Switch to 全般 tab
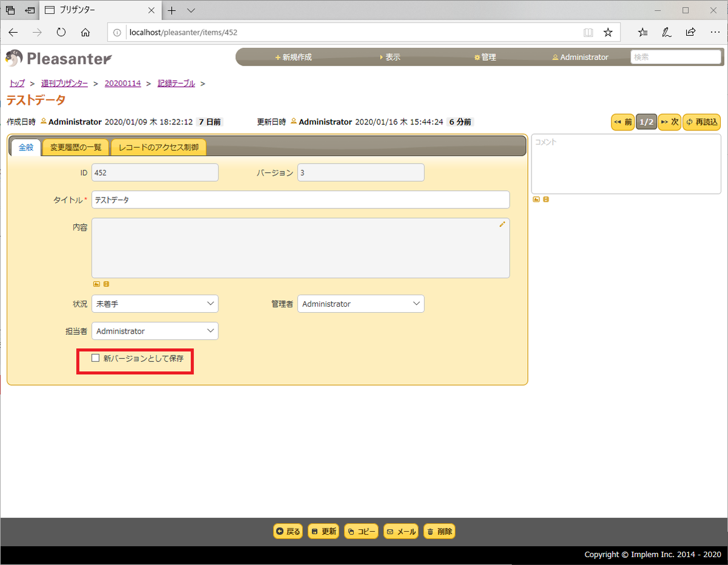This screenshot has width=728, height=565. (26, 147)
